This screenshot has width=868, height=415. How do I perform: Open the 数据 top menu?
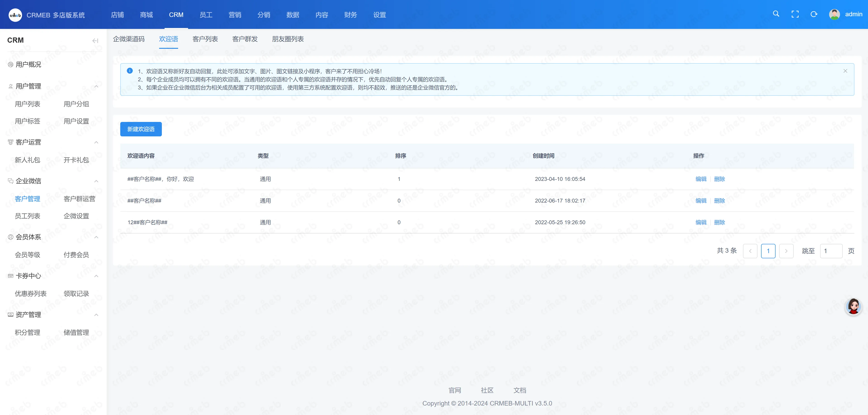pyautogui.click(x=292, y=15)
